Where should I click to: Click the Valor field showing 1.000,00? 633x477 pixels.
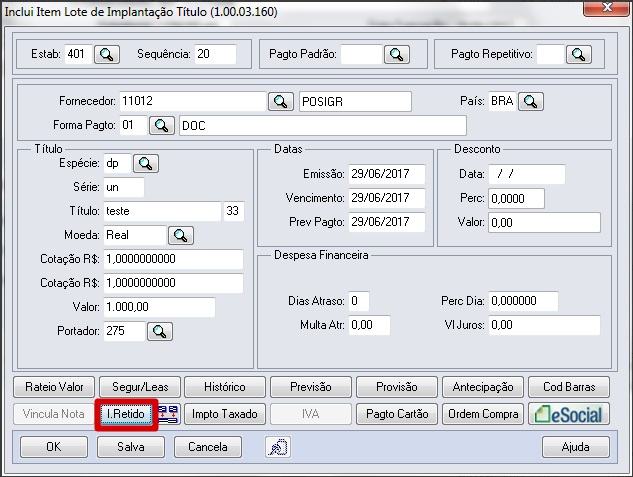click(159, 307)
